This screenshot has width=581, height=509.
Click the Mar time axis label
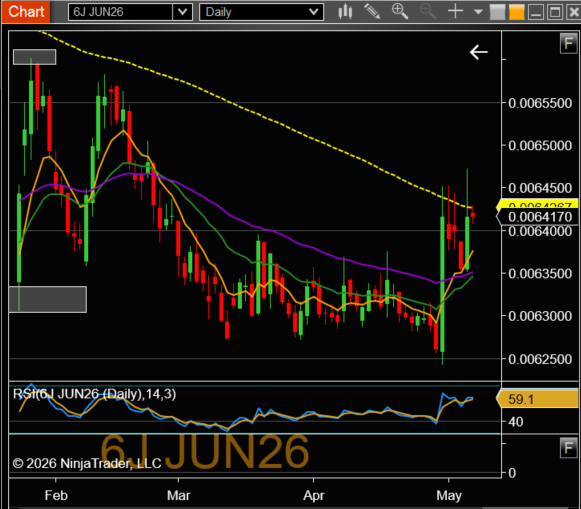pos(178,495)
